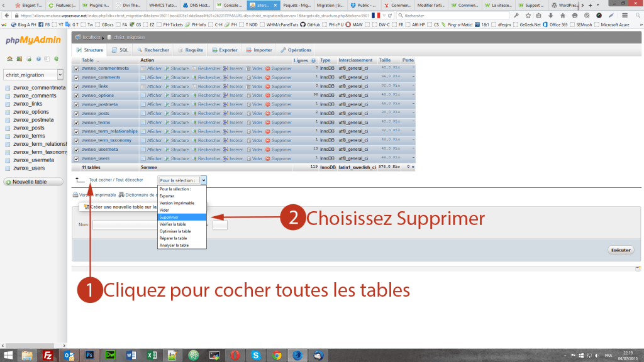This screenshot has width=644, height=362.
Task: Uncheck the zwnxe_links table checkbox
Action: [76, 87]
